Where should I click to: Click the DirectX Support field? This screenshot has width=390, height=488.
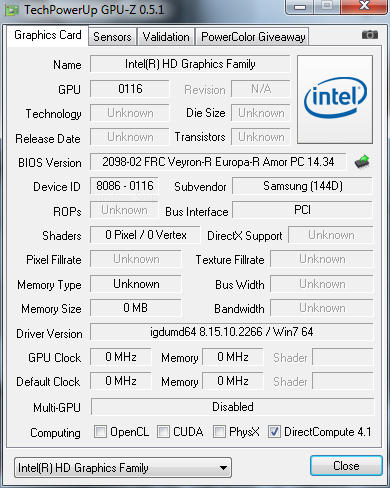(x=331, y=235)
